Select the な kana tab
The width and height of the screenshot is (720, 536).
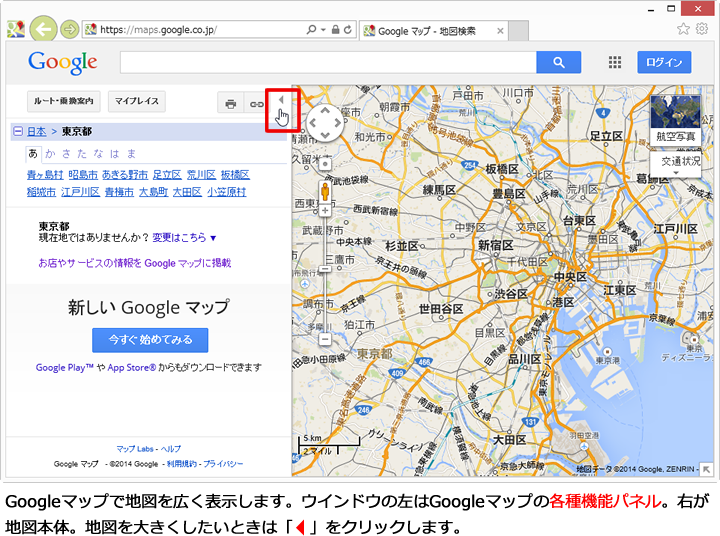tap(98, 153)
